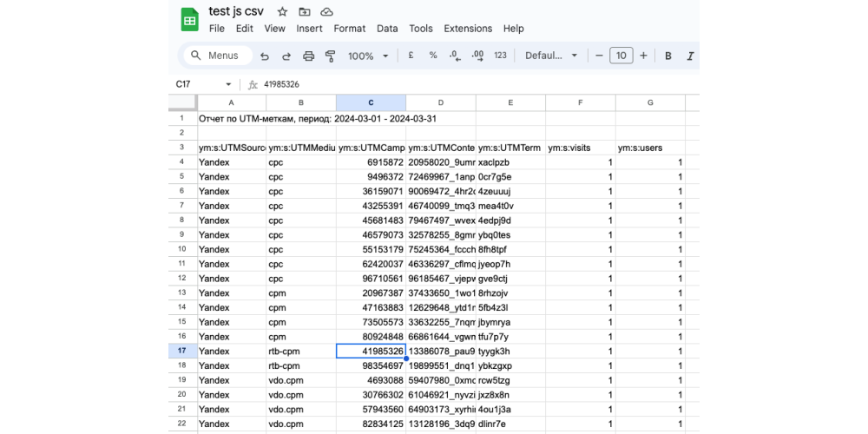
Task: Click the rtb-cpm cell in row 18
Action: (301, 365)
